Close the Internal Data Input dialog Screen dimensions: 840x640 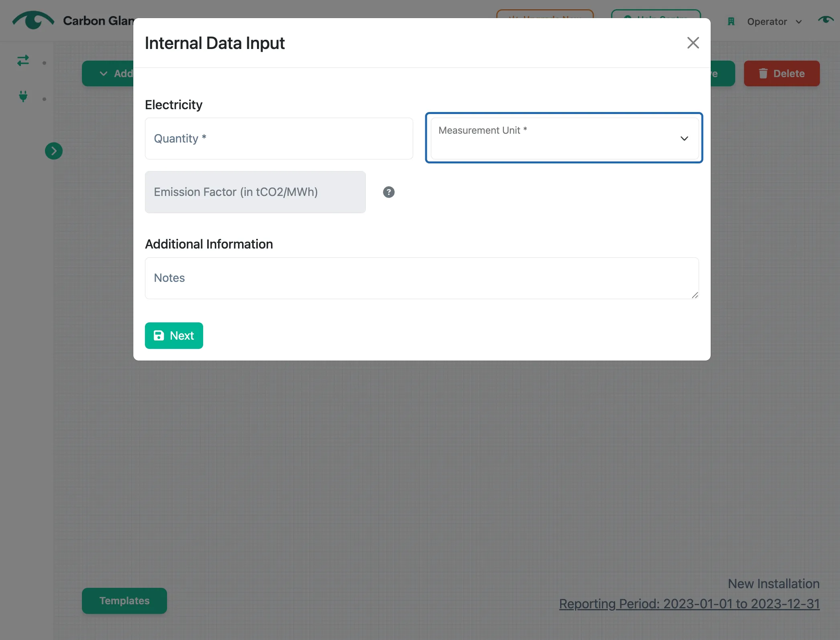[693, 43]
